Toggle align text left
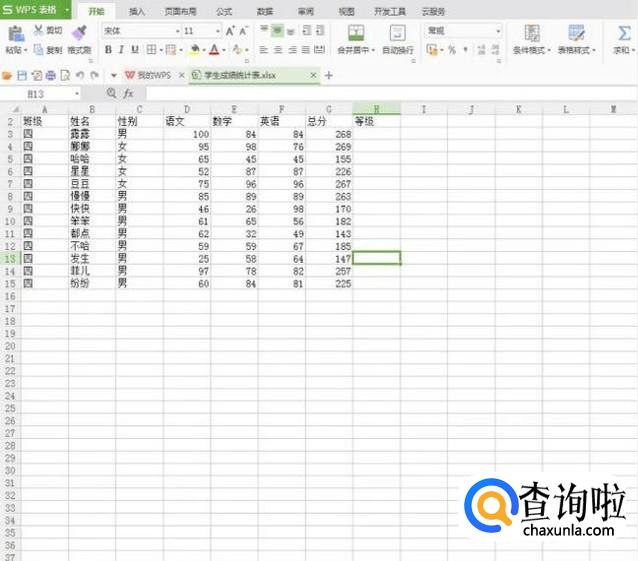 click(264, 50)
